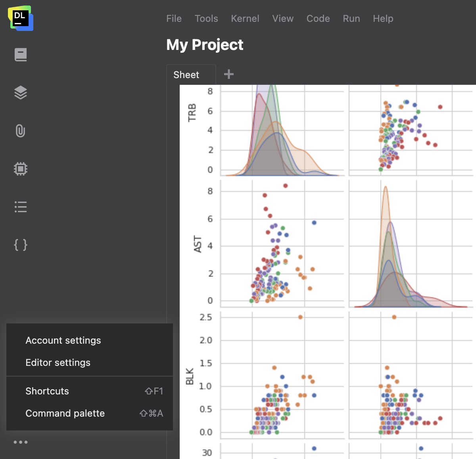Click the My Project title

pyautogui.click(x=205, y=45)
